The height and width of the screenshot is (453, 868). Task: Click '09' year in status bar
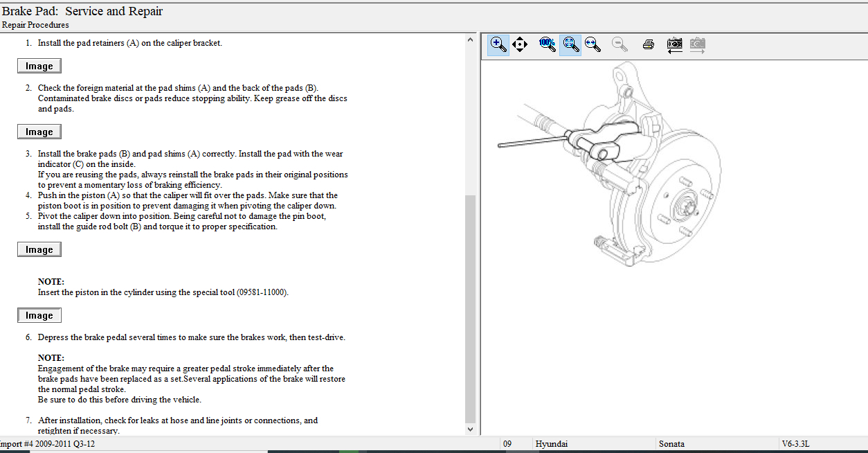pos(507,444)
